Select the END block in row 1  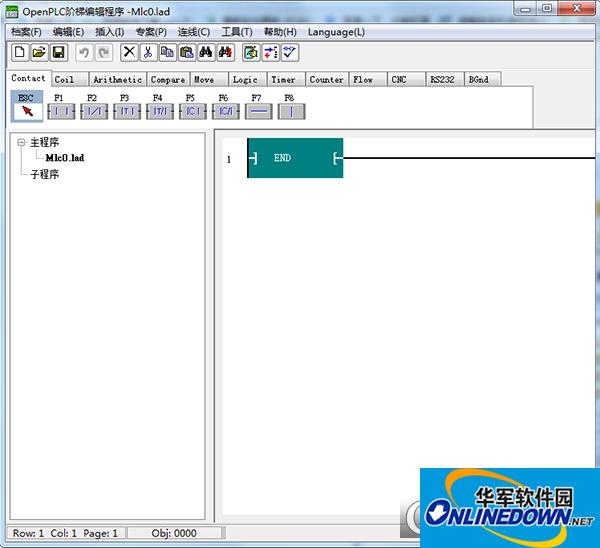pyautogui.click(x=295, y=158)
